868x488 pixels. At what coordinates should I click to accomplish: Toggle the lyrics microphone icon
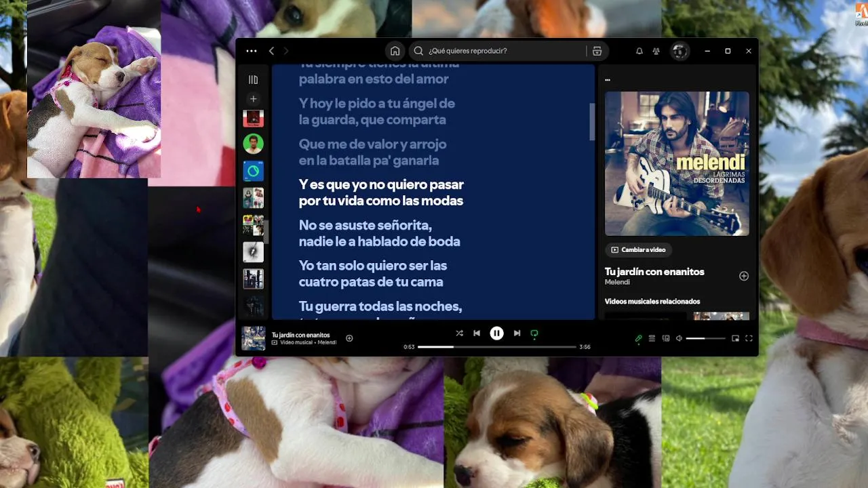(638, 338)
